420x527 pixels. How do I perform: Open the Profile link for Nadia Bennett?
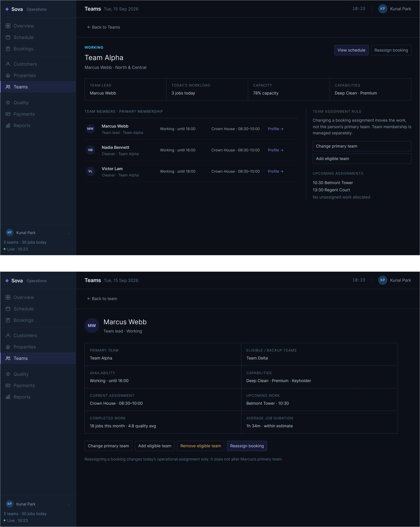pyautogui.click(x=275, y=150)
